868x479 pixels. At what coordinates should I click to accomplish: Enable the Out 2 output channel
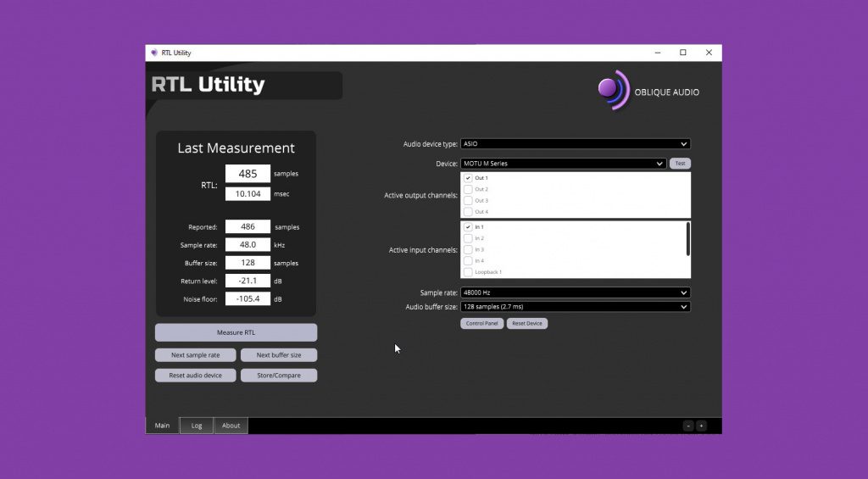468,189
